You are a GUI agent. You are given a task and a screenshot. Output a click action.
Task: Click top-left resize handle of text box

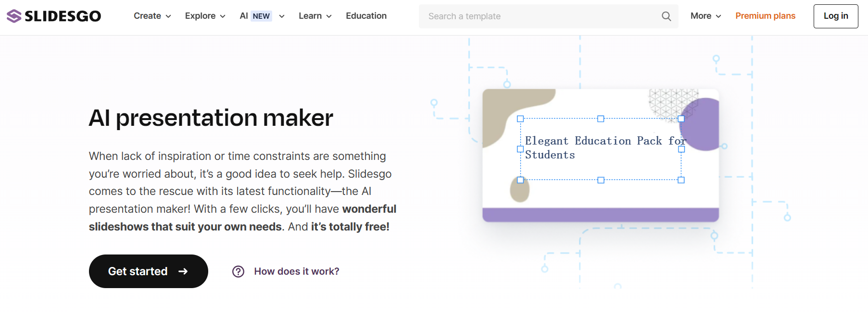click(x=520, y=119)
